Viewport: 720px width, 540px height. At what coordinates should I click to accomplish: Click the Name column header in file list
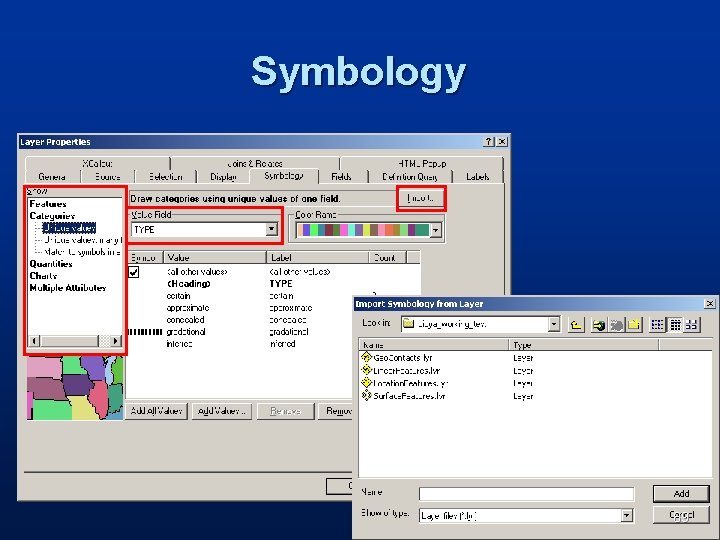(433, 345)
